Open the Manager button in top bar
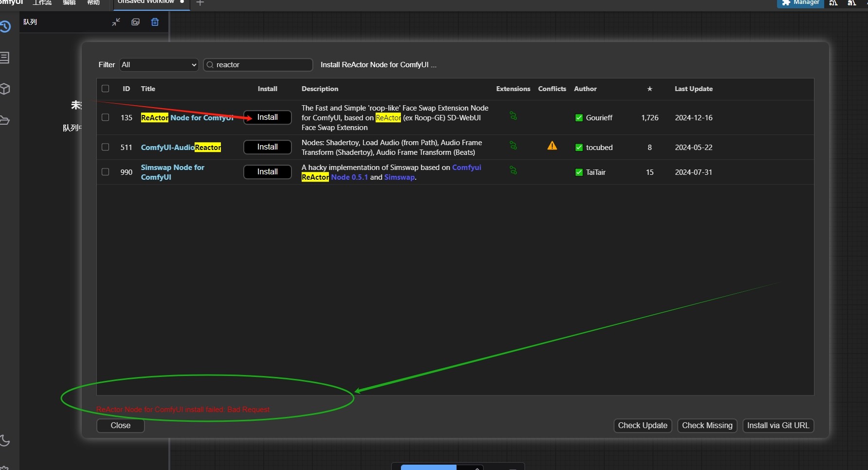Screen dimensions: 868x470 800,3
